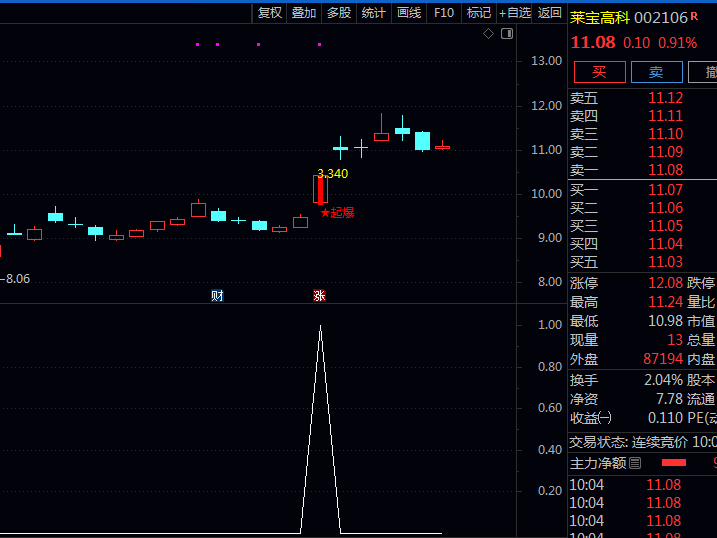Click the tall red 起爆 candlestick

tap(320, 189)
